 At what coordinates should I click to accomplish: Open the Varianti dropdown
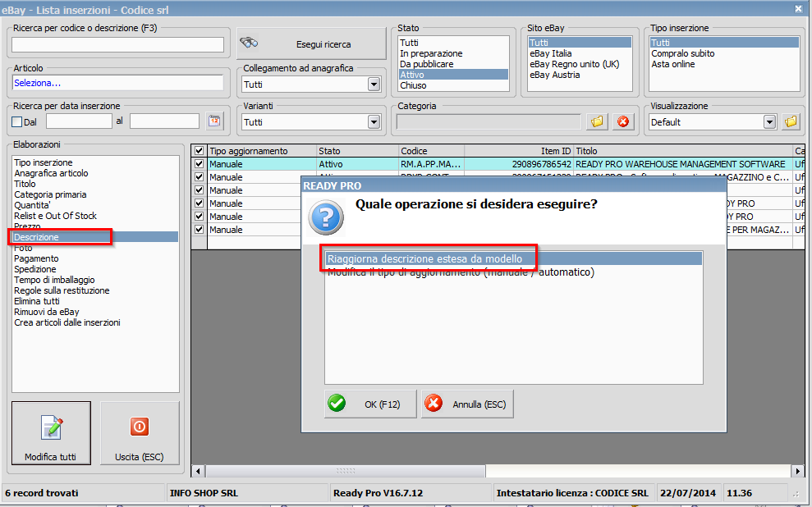[374, 122]
